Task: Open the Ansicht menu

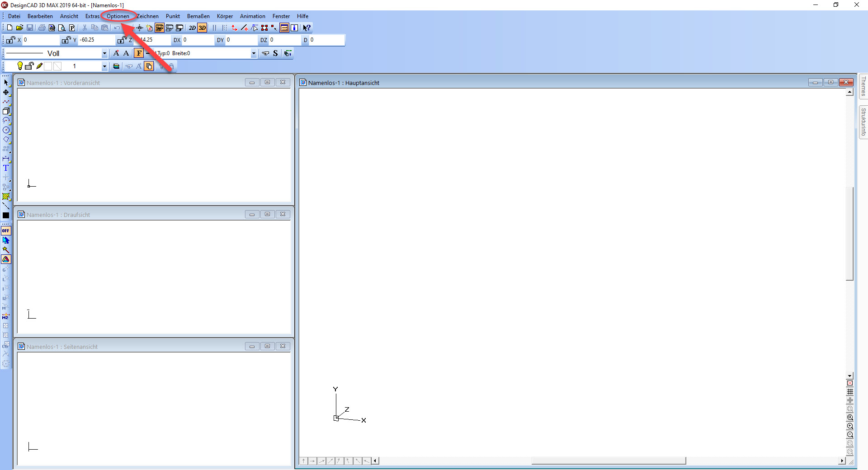Action: point(69,16)
